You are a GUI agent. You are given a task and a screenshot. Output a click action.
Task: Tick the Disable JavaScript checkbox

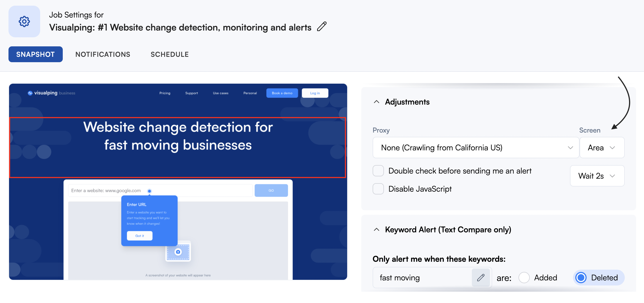(378, 189)
